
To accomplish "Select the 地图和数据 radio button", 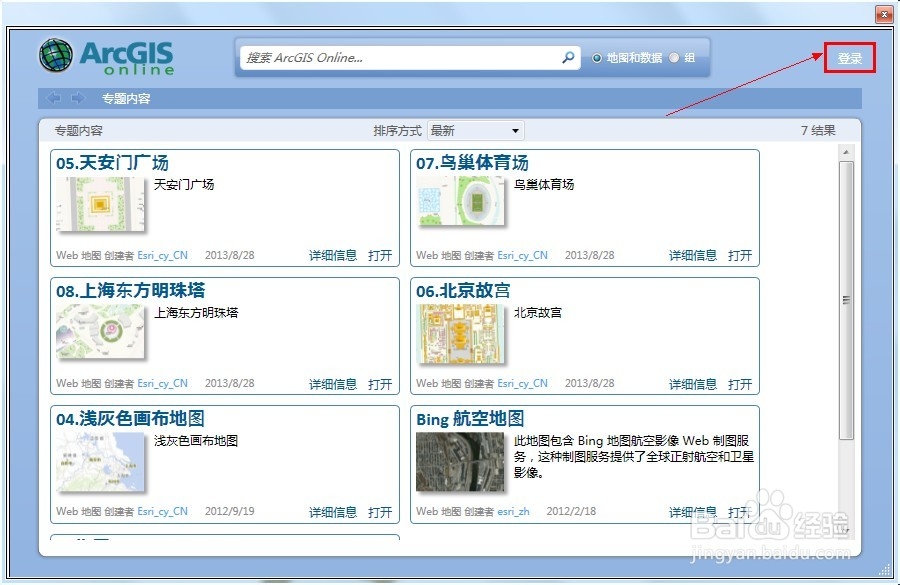I will (x=597, y=58).
